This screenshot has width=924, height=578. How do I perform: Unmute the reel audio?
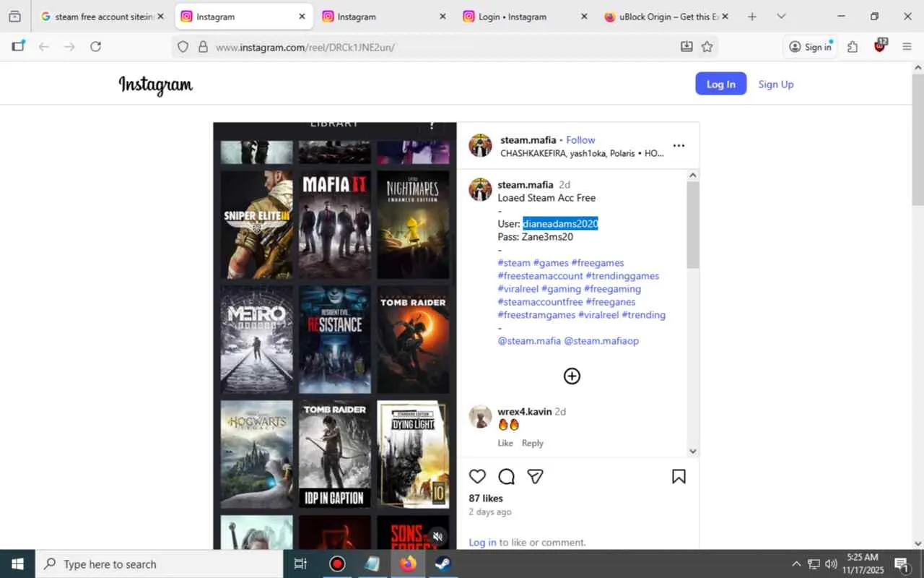point(437,536)
